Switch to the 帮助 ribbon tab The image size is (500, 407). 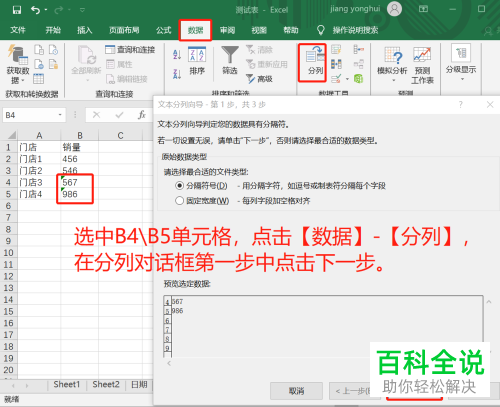point(291,30)
